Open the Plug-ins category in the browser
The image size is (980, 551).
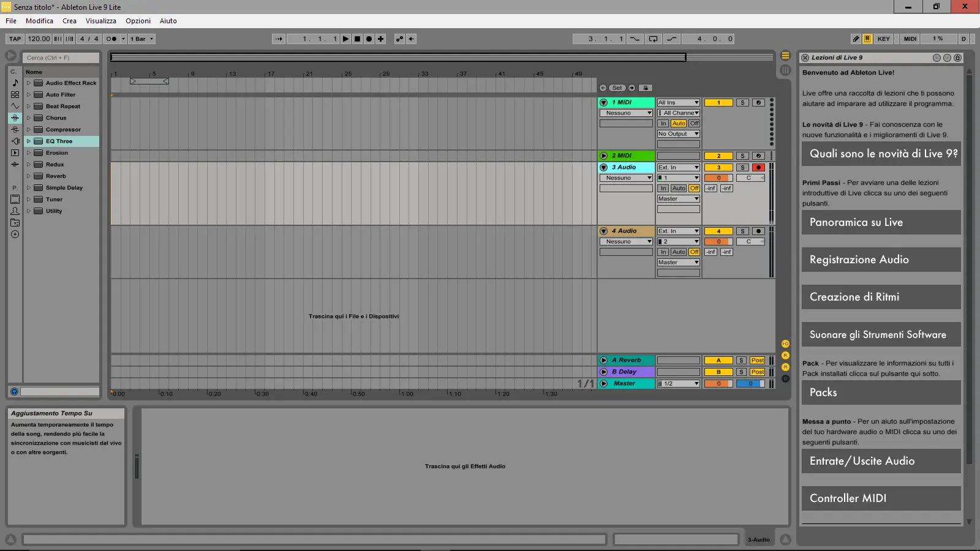[15, 141]
